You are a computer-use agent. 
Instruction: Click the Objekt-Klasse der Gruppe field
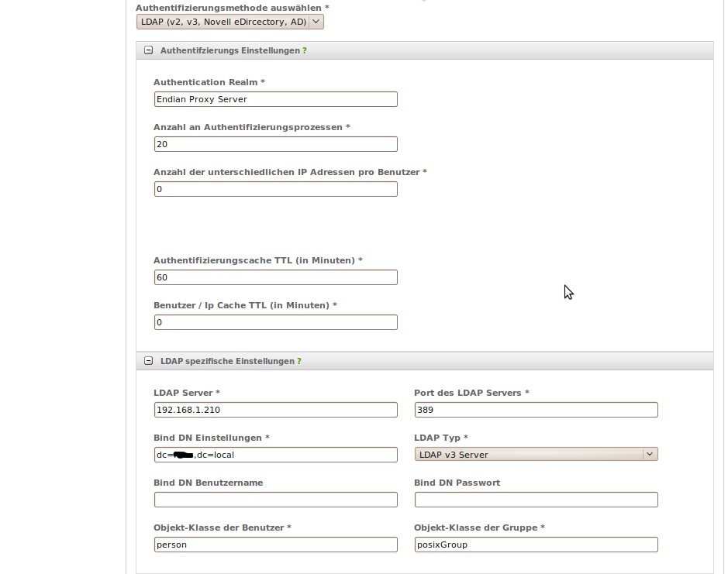click(537, 545)
